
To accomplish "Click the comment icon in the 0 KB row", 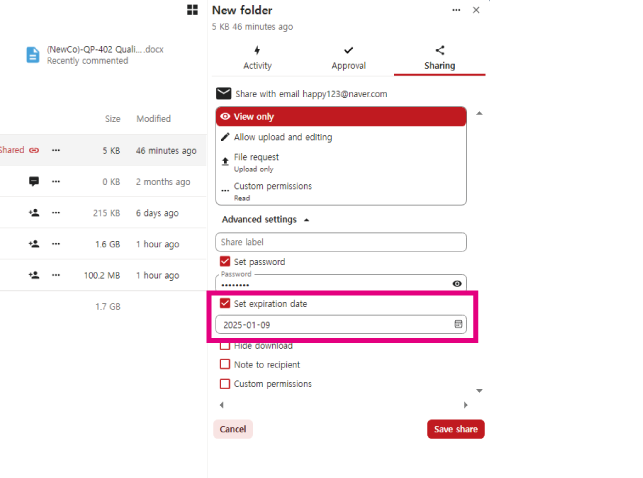I will pos(34,182).
